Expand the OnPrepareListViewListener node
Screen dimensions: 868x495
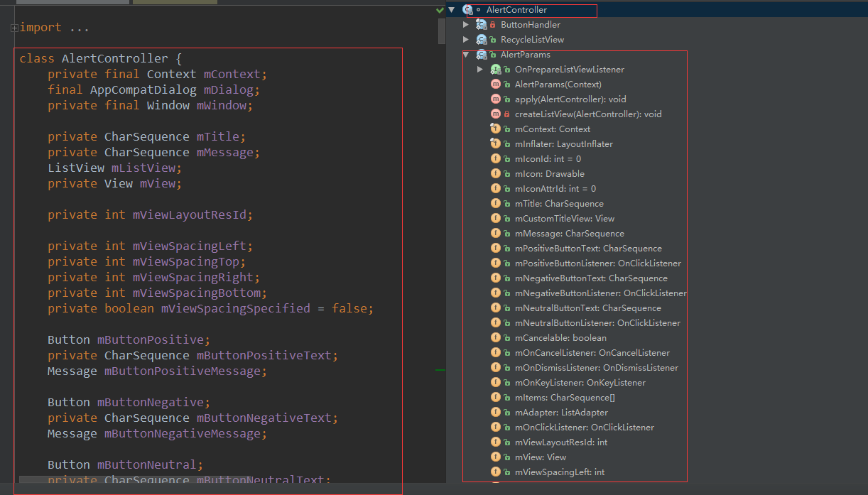[x=480, y=70]
